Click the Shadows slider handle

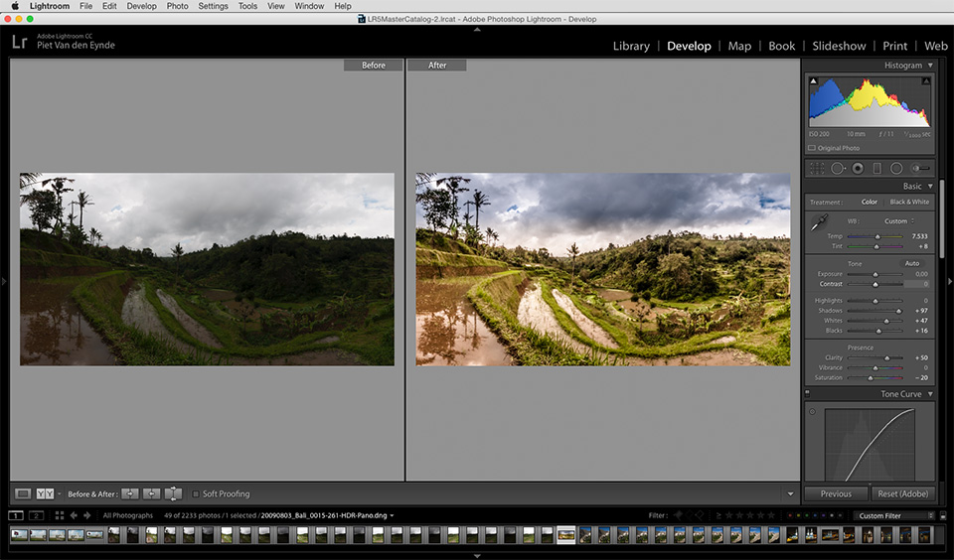[898, 311]
